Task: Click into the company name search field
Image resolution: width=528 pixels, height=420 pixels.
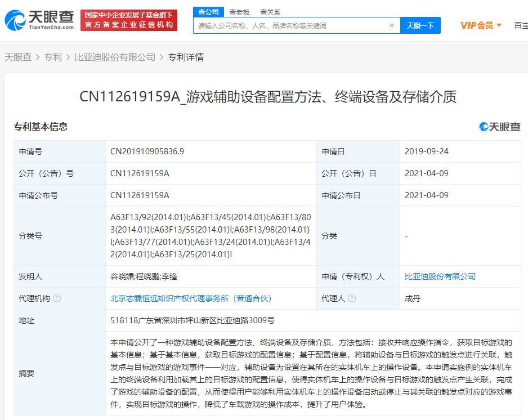Action: pyautogui.click(x=290, y=25)
